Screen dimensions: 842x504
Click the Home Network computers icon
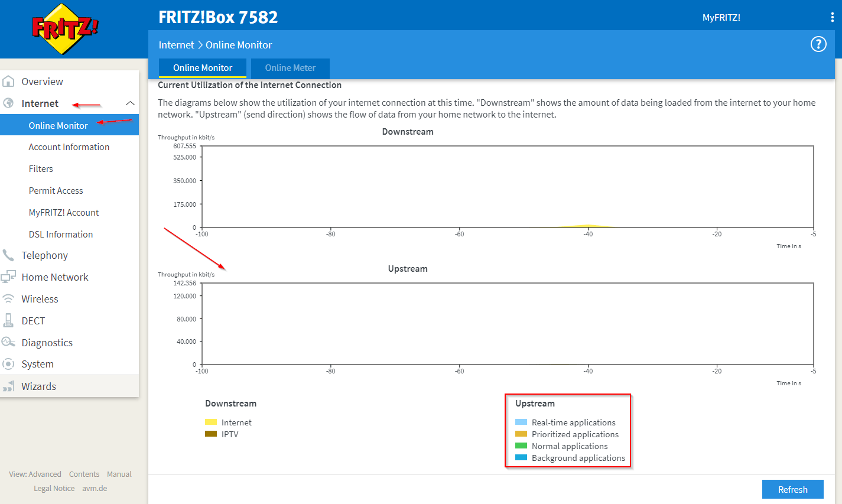(x=8, y=277)
